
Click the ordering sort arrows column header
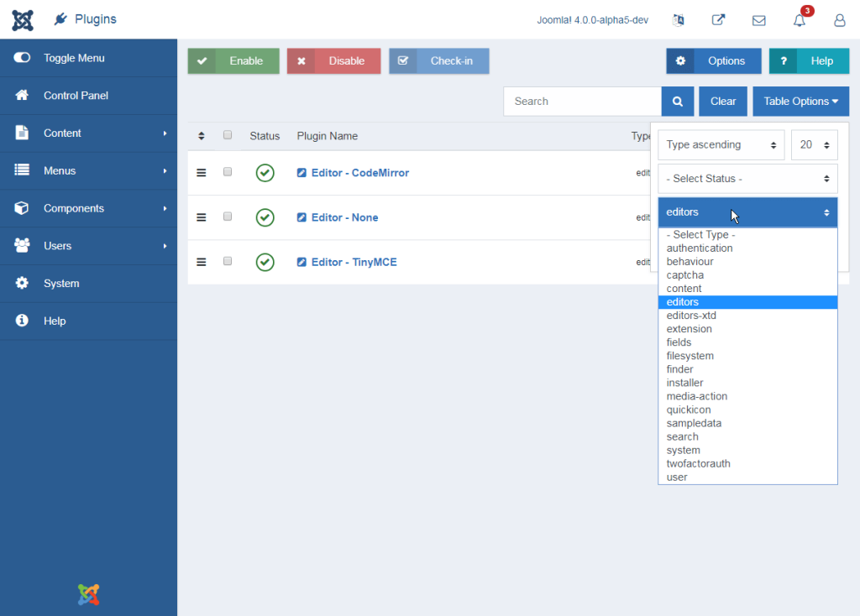(x=202, y=136)
